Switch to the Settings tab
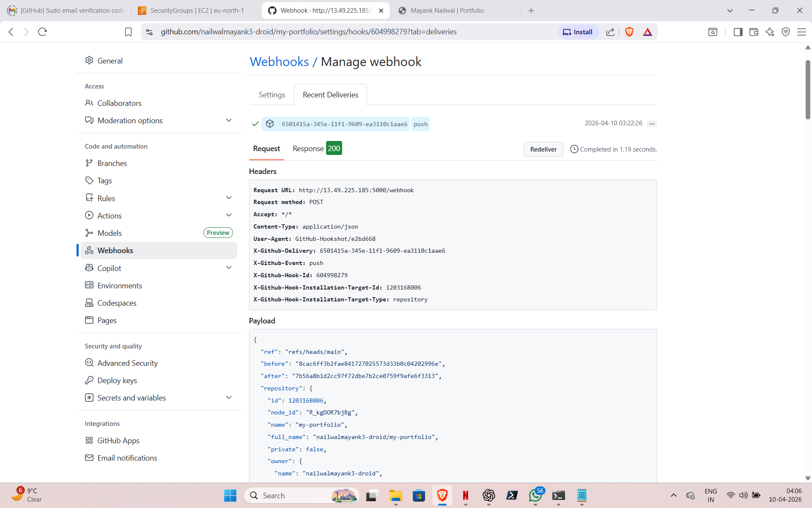The height and width of the screenshot is (508, 812). click(x=272, y=95)
